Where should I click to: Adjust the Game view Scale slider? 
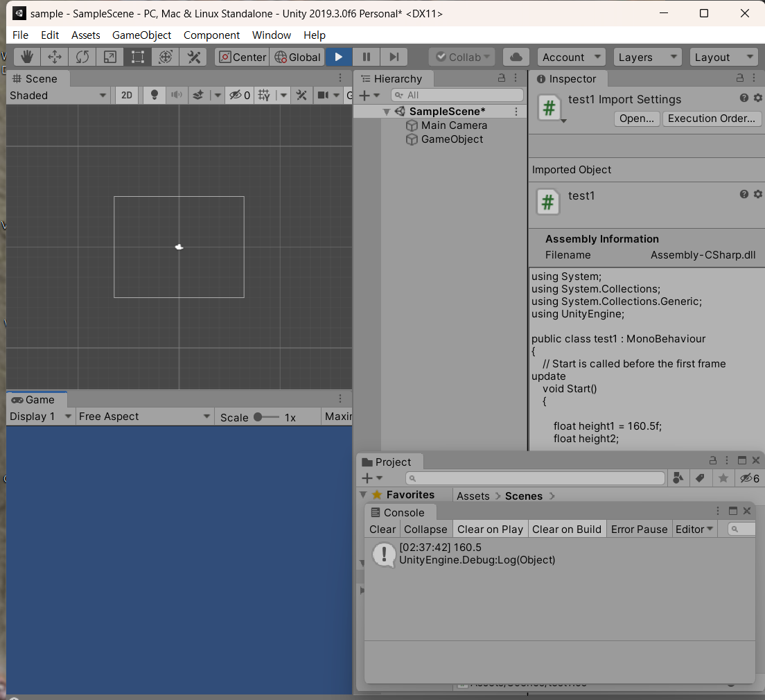click(266, 417)
